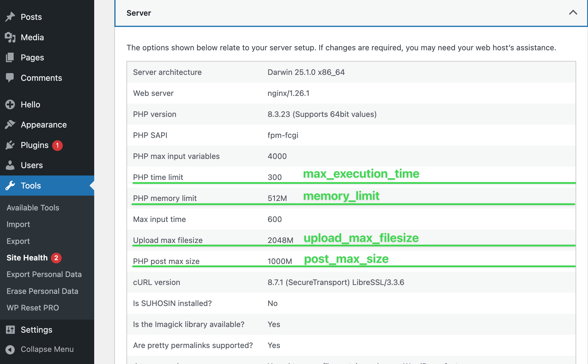
Task: Click the Appearance paintbrush icon
Action: click(10, 125)
